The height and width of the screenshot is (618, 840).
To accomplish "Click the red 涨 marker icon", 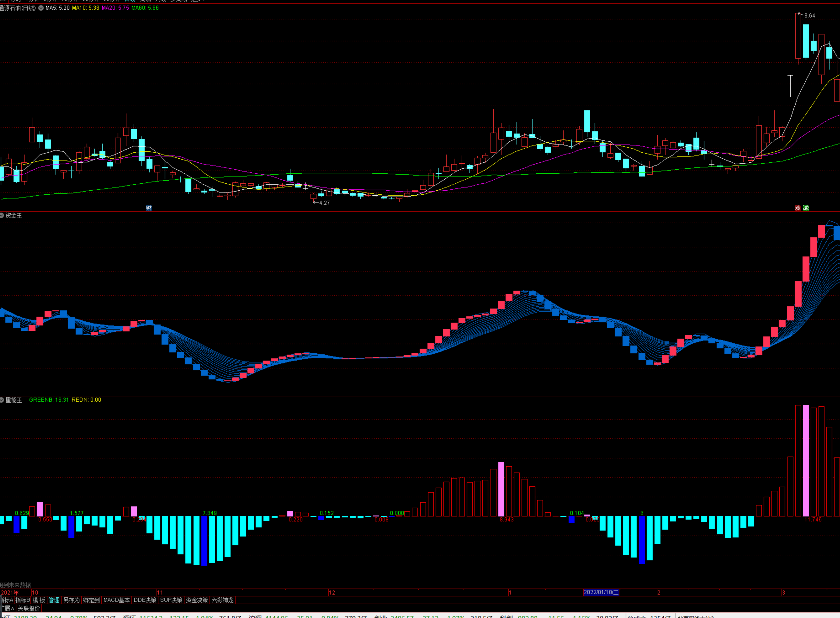I will (x=797, y=208).
